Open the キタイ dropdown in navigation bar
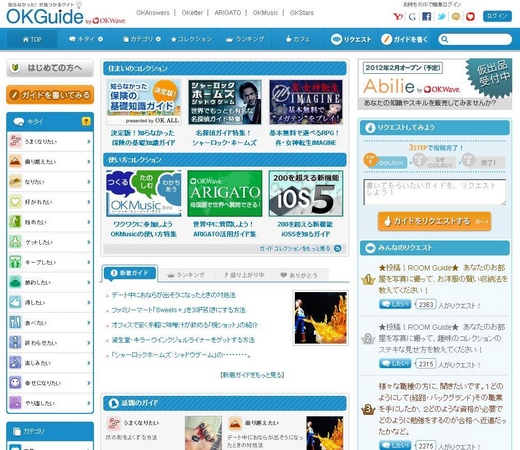The height and width of the screenshot is (450, 520). point(86,39)
